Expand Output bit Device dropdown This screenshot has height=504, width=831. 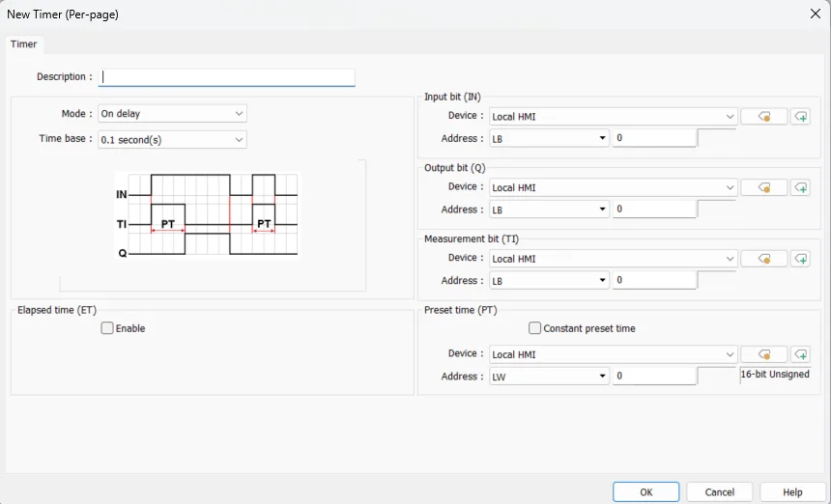[x=614, y=187]
